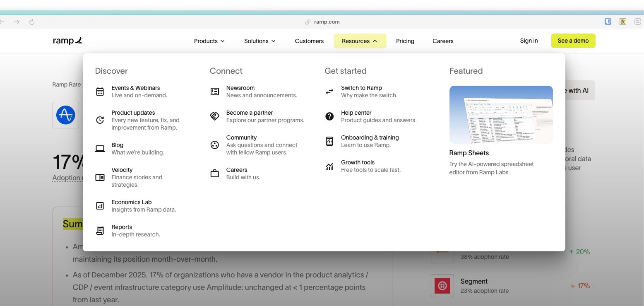Click the Blog laptop icon

pyautogui.click(x=100, y=149)
